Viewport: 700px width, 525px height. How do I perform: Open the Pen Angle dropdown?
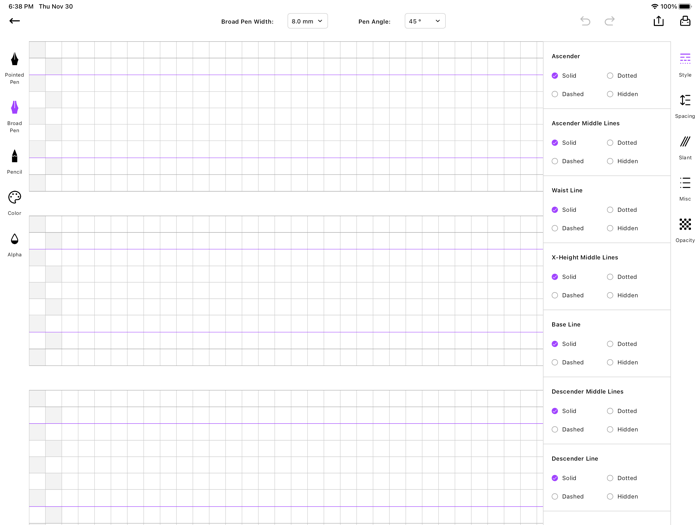coord(425,21)
